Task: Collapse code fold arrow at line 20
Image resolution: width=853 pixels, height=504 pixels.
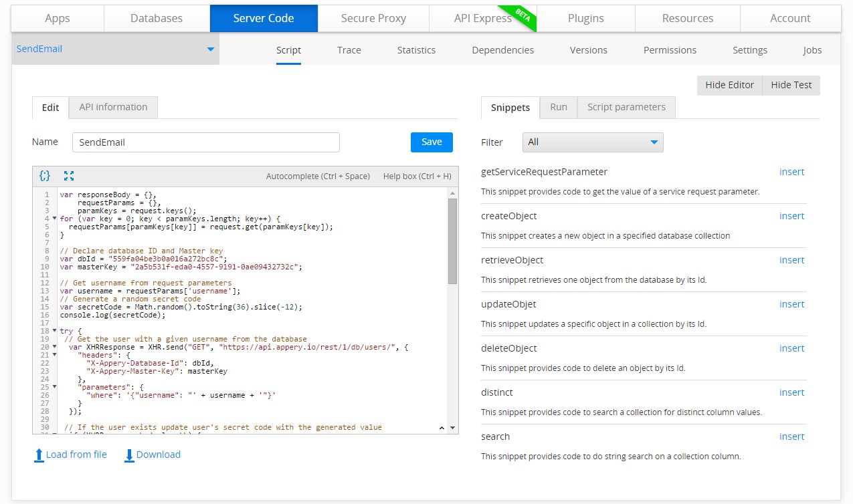Action: point(54,347)
